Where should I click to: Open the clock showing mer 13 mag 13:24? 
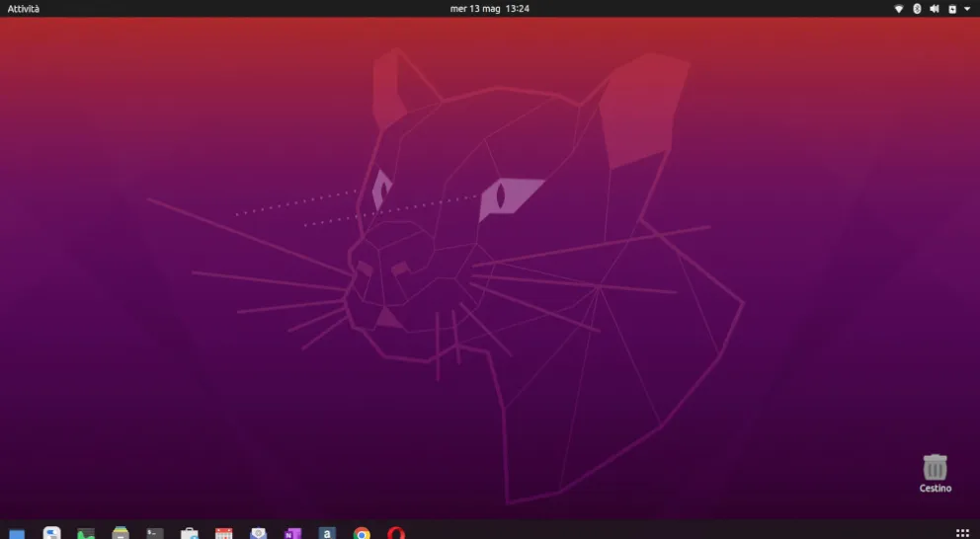489,9
